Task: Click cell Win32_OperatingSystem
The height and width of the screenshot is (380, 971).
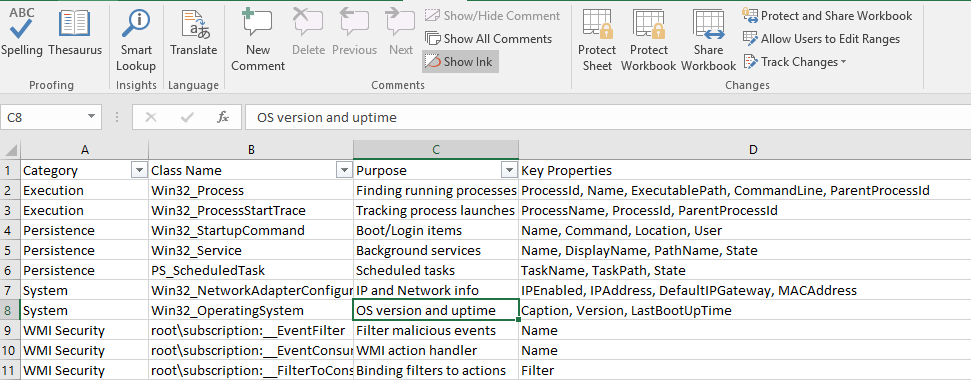Action: click(251, 311)
